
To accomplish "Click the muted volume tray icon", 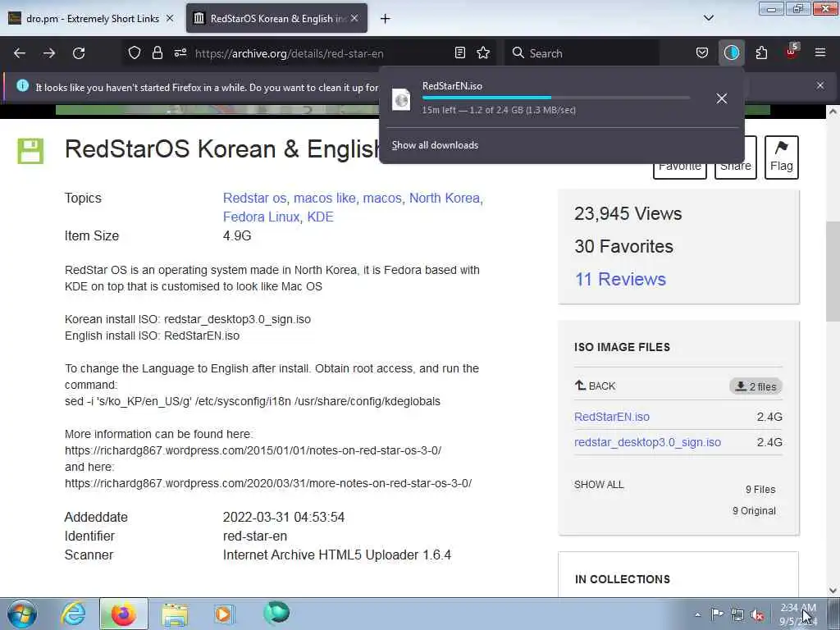I will (757, 615).
